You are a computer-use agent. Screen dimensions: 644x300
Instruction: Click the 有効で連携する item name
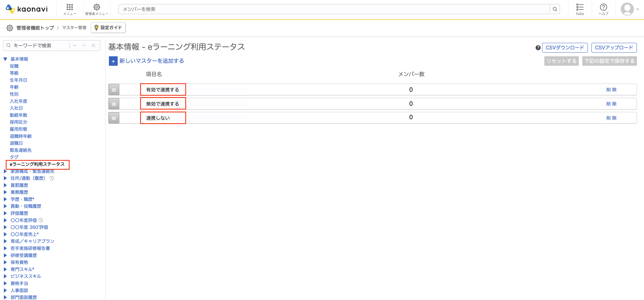[163, 90]
